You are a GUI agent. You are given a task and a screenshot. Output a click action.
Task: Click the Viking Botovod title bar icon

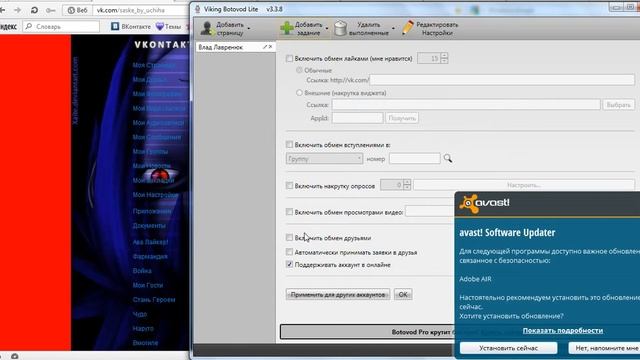point(198,9)
